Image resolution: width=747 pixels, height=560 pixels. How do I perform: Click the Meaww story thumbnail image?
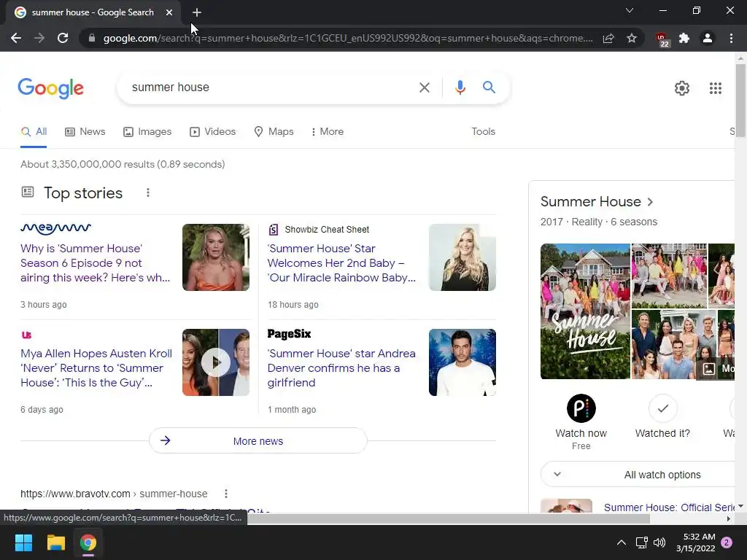pos(216,257)
